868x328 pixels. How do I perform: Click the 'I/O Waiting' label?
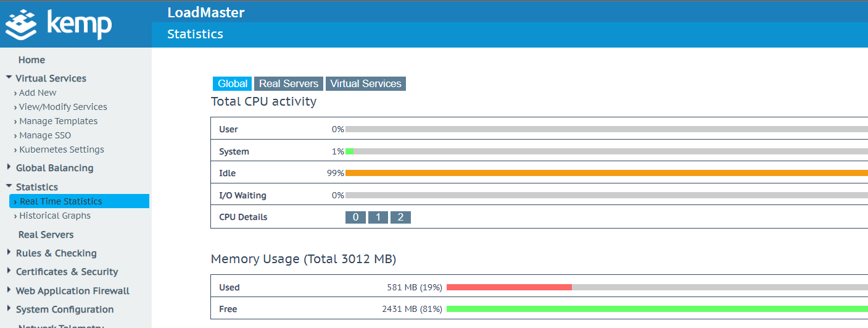pos(242,195)
